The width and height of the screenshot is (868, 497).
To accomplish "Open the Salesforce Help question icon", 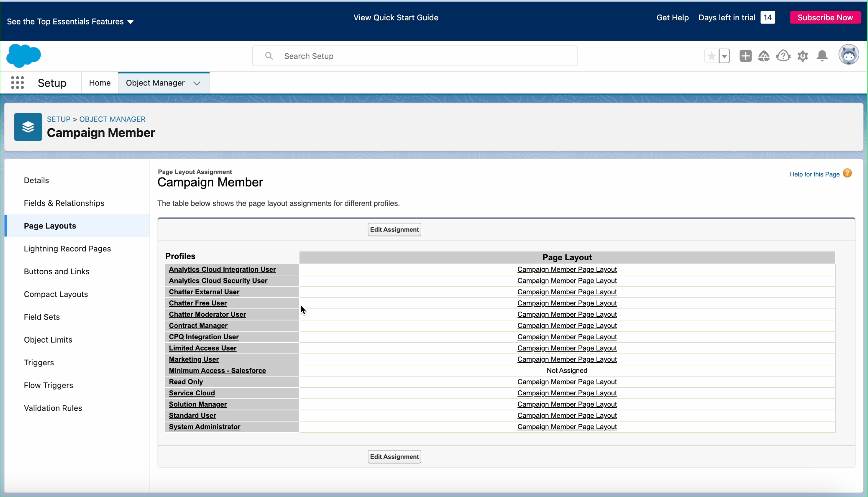I will point(783,56).
